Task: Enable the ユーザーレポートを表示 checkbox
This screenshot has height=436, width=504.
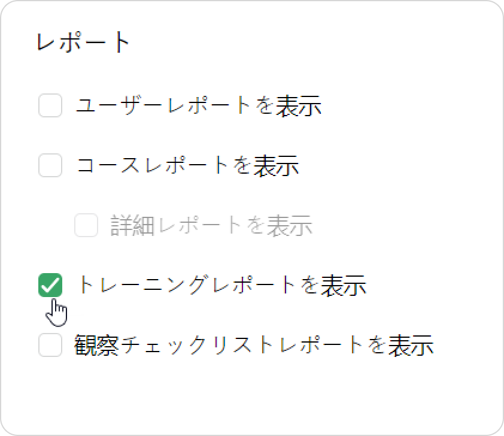Action: (50, 105)
